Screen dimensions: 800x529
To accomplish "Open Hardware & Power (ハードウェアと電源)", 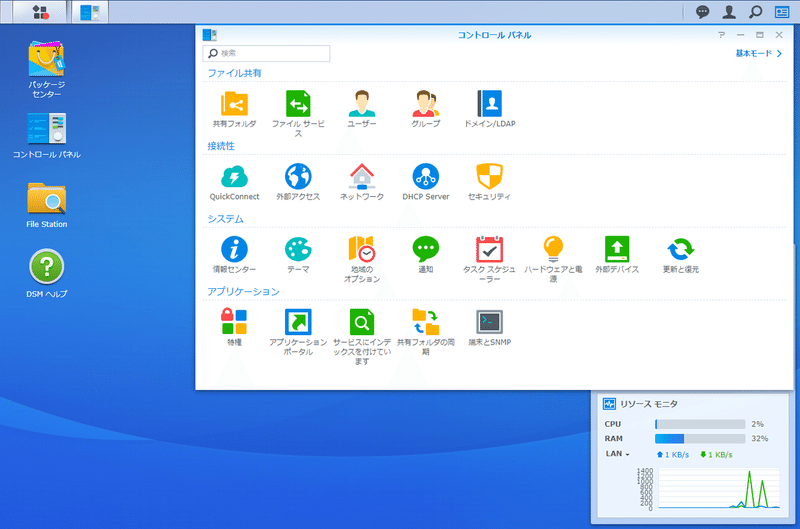I will coord(553,249).
